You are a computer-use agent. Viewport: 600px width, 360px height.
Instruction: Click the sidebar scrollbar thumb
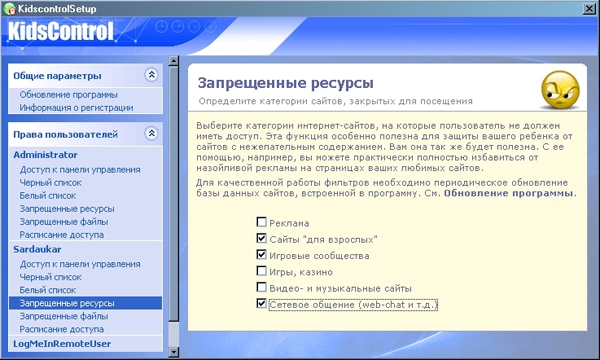click(173, 194)
